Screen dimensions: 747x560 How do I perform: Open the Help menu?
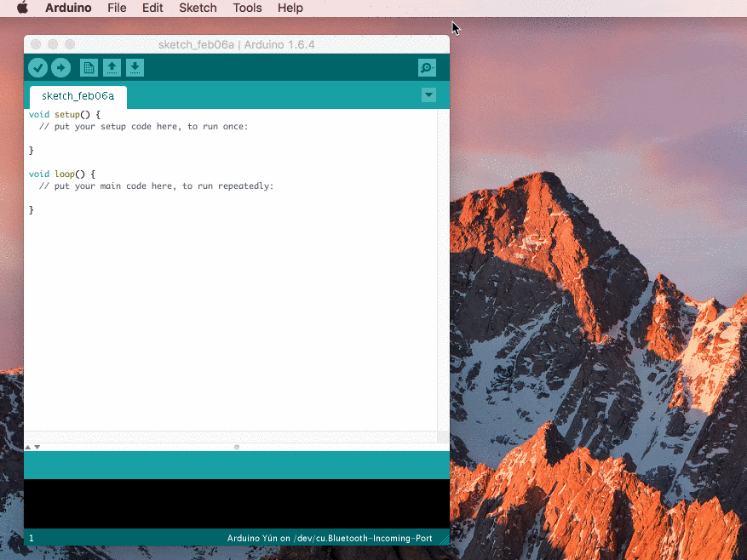290,9
